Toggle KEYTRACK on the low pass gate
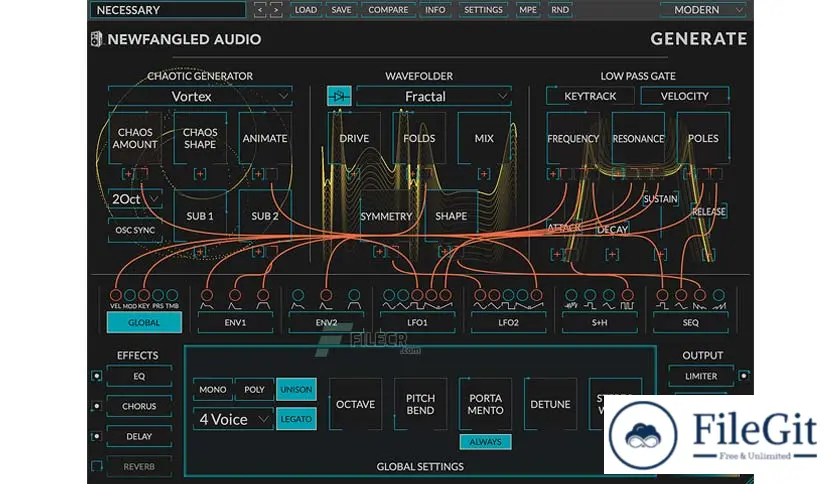This screenshot has height=484, width=836. [x=590, y=96]
